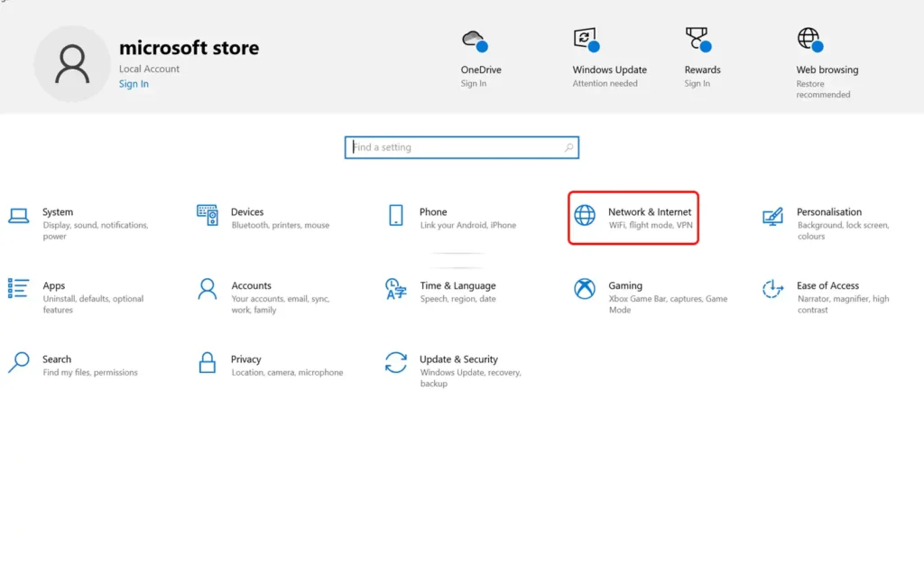Click 'Attention needed' text
Image resolution: width=924 pixels, height=578 pixels.
605,83
